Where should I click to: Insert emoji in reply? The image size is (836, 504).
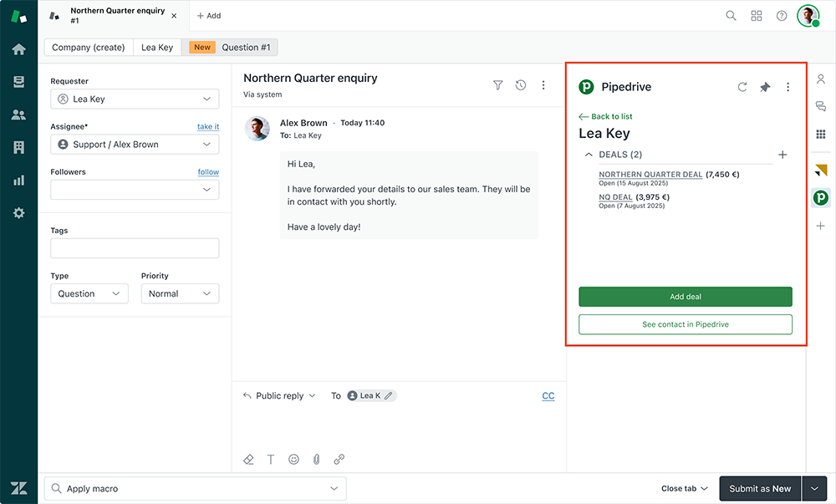point(293,459)
